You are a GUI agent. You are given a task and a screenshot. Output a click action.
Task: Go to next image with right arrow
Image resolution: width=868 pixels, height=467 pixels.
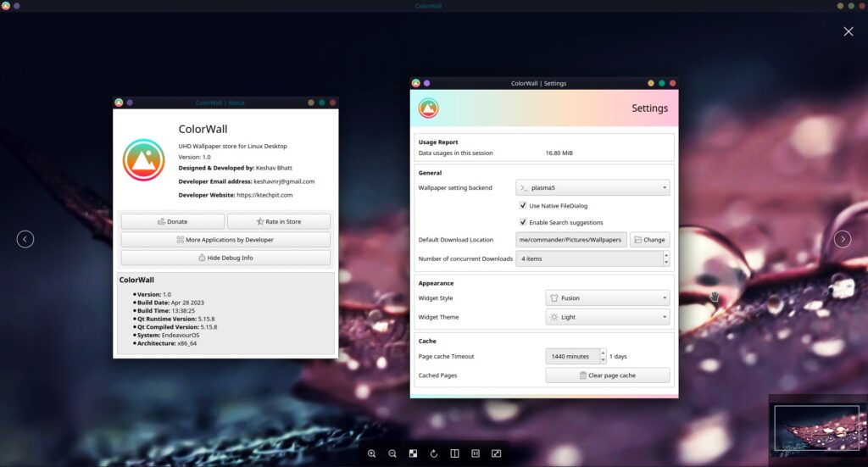843,239
